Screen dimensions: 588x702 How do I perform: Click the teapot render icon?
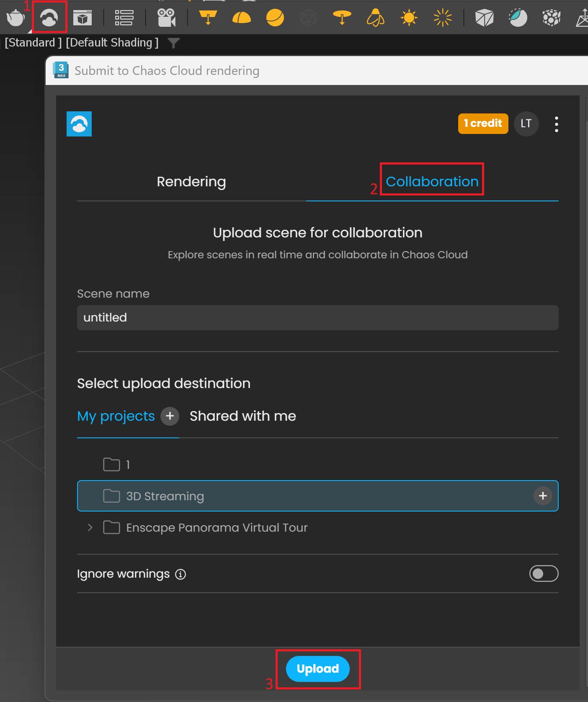point(15,18)
